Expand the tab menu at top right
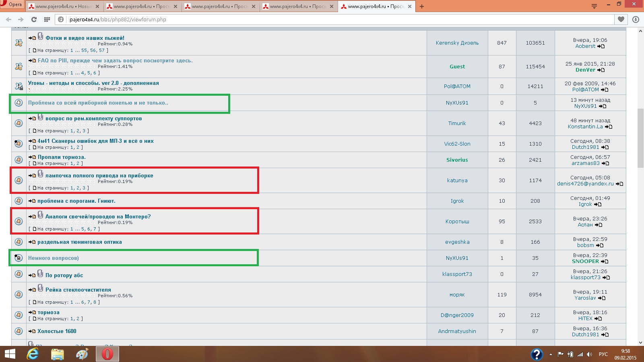The image size is (644, 362). (x=594, y=6)
